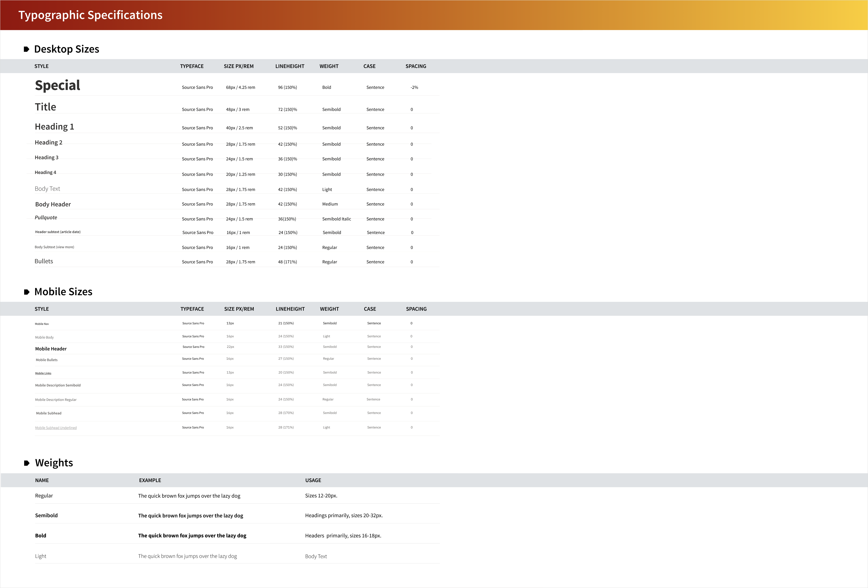This screenshot has width=868, height=588.
Task: Click the Semibold Italic weight cell
Action: (336, 219)
